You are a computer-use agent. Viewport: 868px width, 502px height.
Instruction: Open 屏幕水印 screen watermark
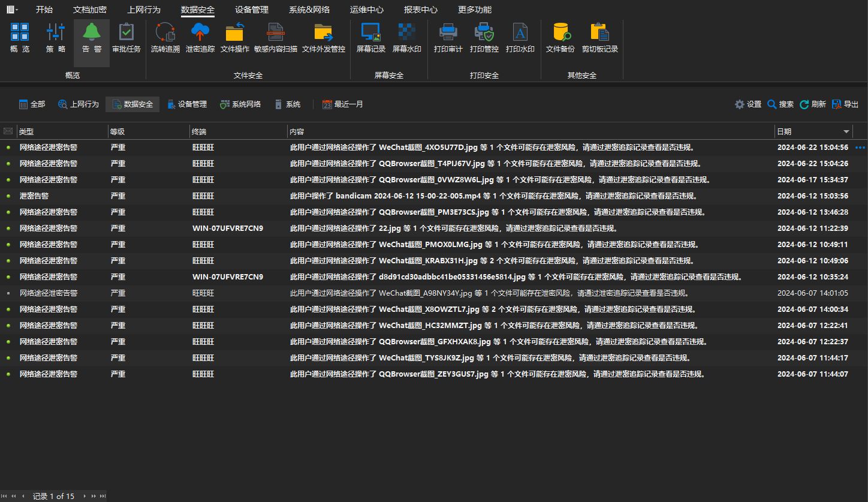coord(407,38)
